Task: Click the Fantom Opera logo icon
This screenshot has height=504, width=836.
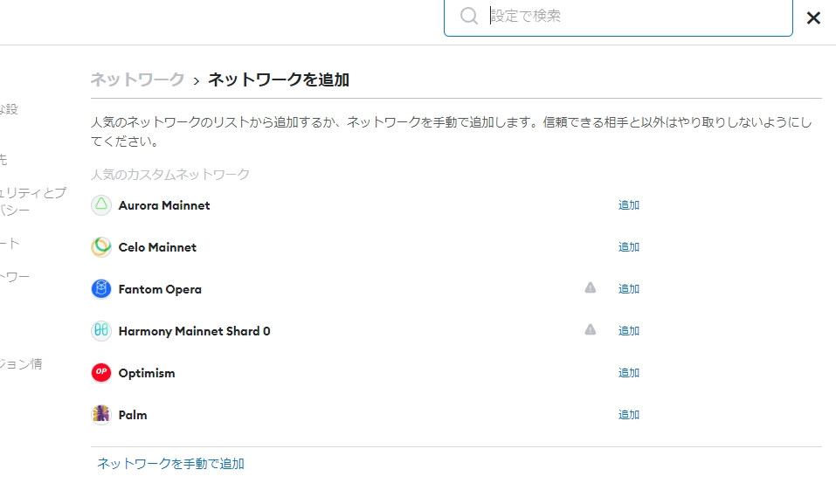Action: tap(101, 289)
